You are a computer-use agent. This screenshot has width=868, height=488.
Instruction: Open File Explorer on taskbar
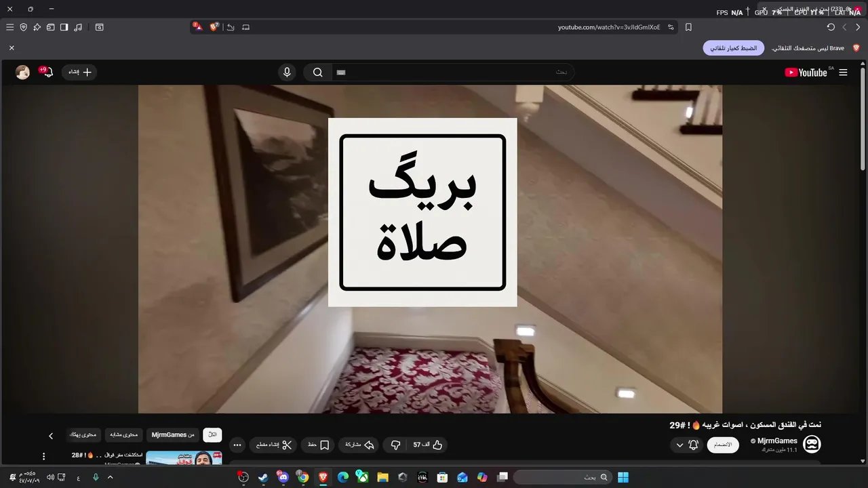(x=382, y=477)
